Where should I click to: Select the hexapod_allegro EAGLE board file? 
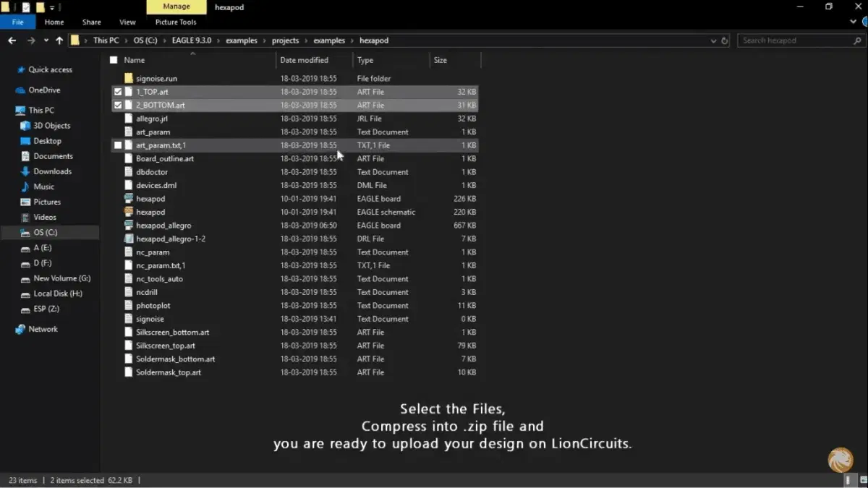coord(163,226)
